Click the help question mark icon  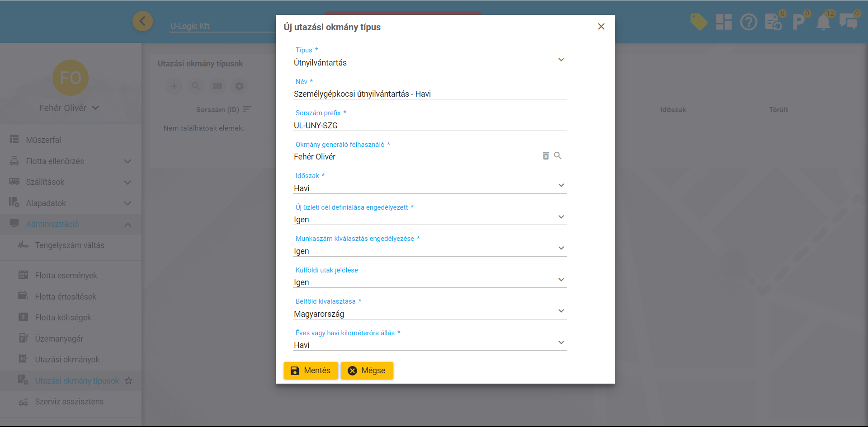point(749,22)
